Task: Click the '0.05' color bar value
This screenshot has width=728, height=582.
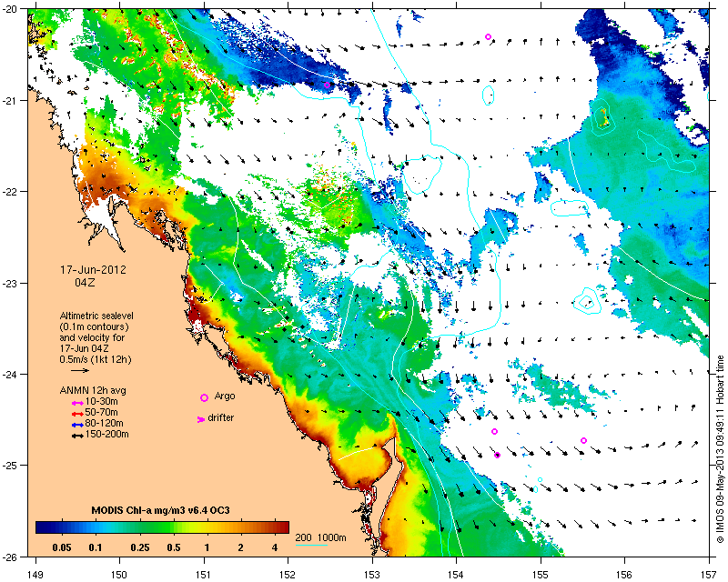Action: (x=62, y=547)
